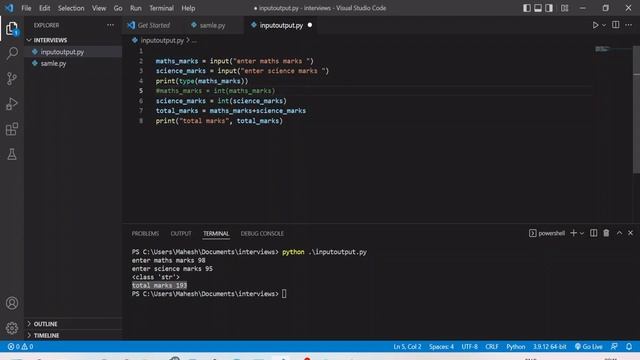Toggle the bottom panel layout
The image size is (640, 360).
pyautogui.click(x=538, y=8)
